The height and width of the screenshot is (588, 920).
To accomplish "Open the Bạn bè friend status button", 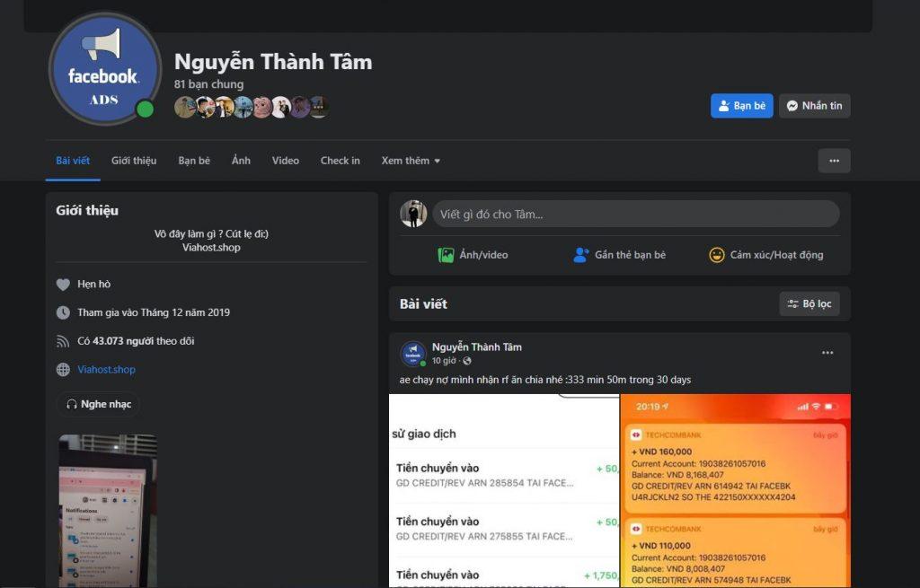I will 741,106.
